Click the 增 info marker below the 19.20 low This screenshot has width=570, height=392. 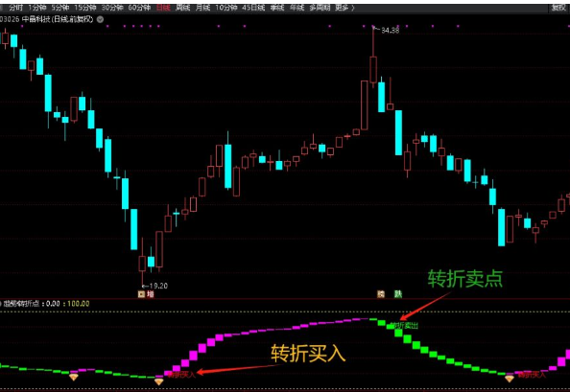pyautogui.click(x=150, y=294)
